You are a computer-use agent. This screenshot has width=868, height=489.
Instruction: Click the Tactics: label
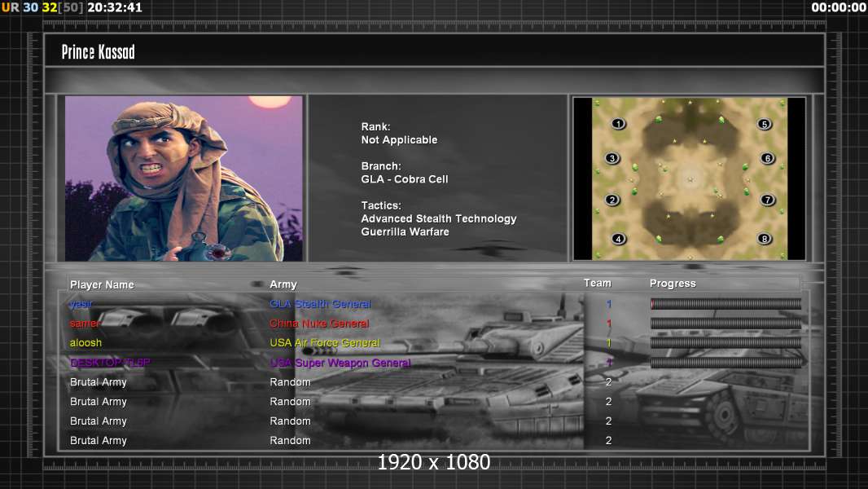click(381, 205)
